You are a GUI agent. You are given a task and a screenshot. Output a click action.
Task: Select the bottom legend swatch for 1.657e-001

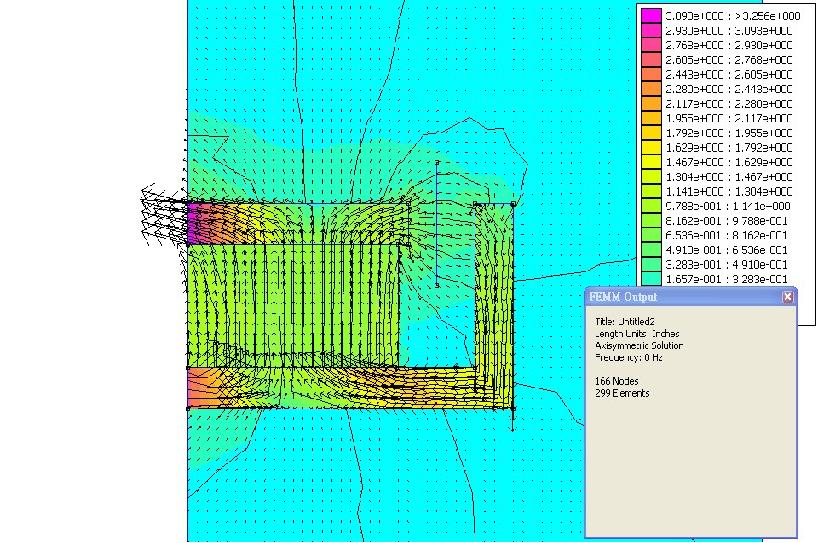pos(651,279)
